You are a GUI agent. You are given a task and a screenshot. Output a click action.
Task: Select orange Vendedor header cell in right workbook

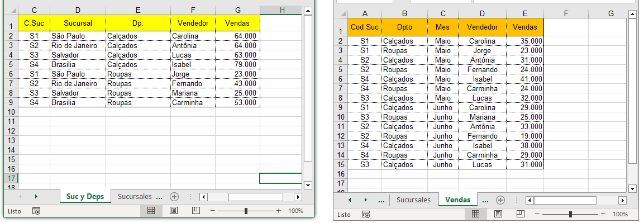482,27
